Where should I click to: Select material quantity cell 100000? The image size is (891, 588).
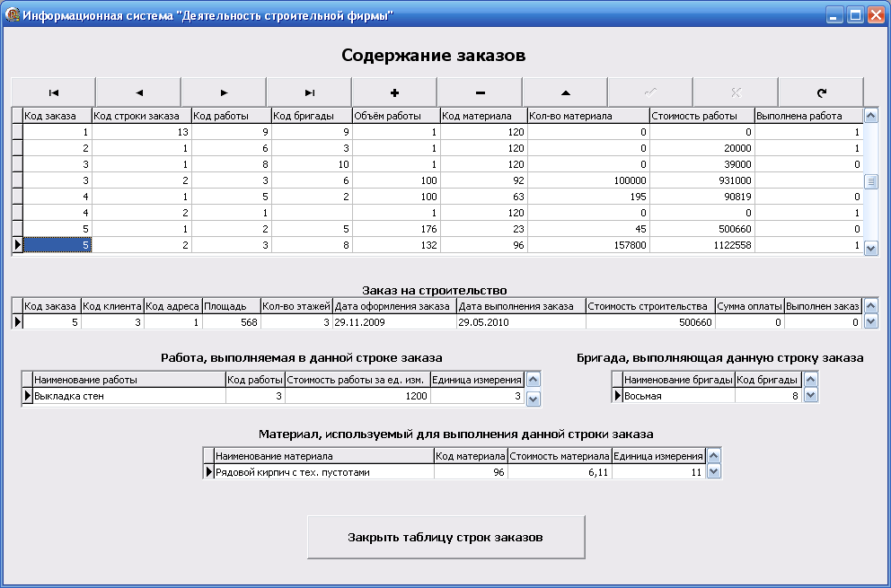[x=588, y=180]
